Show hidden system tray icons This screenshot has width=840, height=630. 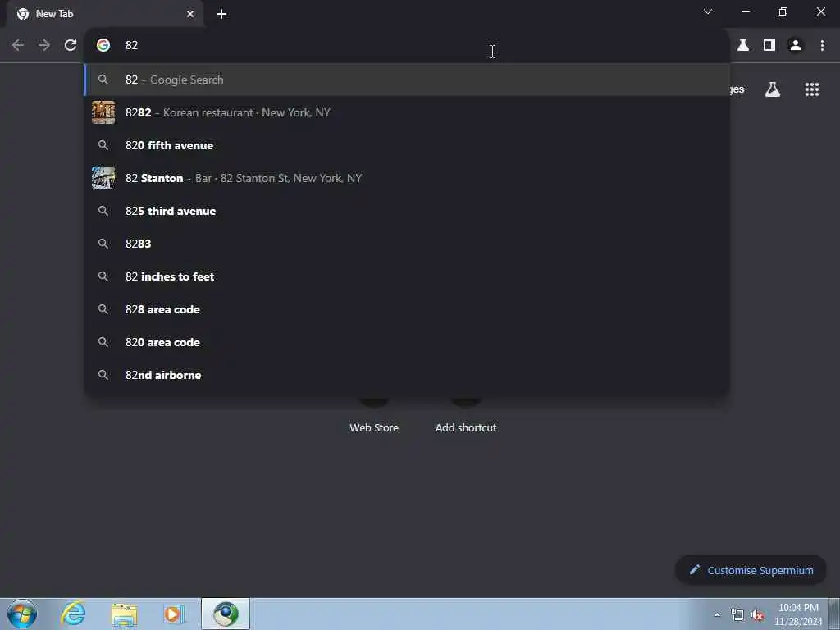[717, 614]
